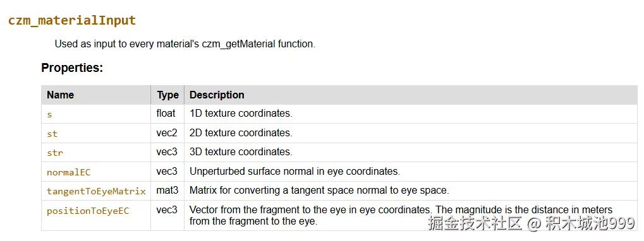Click the '1D texture coordinates' description

click(241, 113)
